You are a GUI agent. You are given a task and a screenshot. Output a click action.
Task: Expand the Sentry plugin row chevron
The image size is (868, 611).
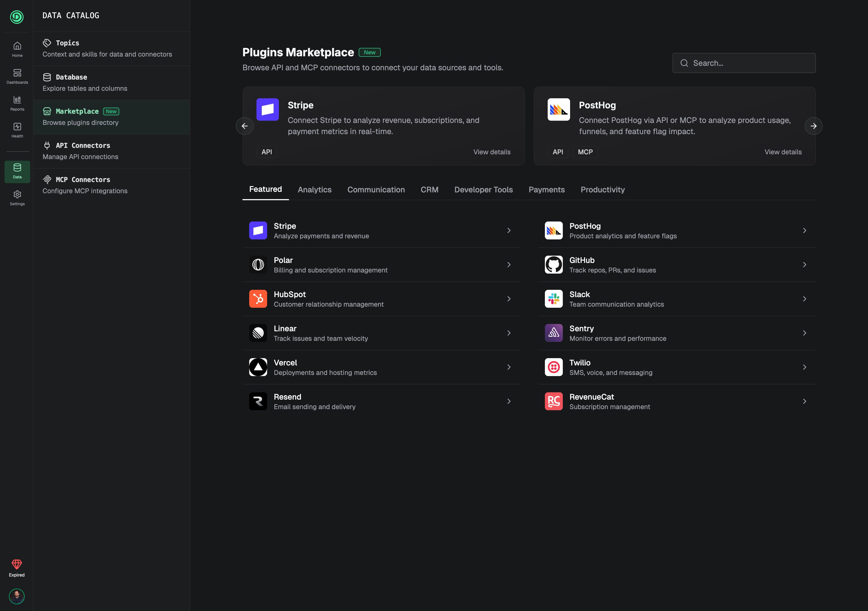point(804,333)
